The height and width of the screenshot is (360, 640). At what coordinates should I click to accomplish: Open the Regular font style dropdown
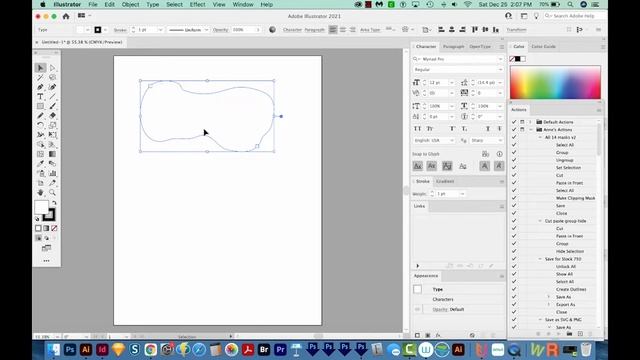(500, 70)
